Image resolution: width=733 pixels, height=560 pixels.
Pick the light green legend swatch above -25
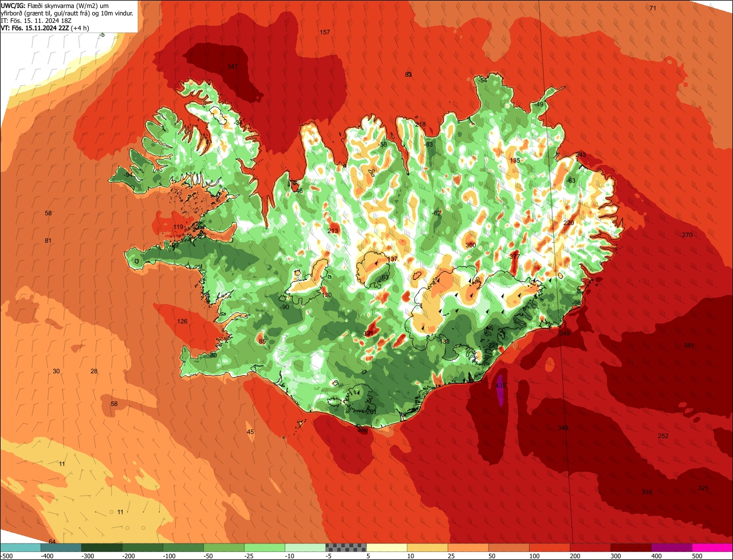[265, 547]
